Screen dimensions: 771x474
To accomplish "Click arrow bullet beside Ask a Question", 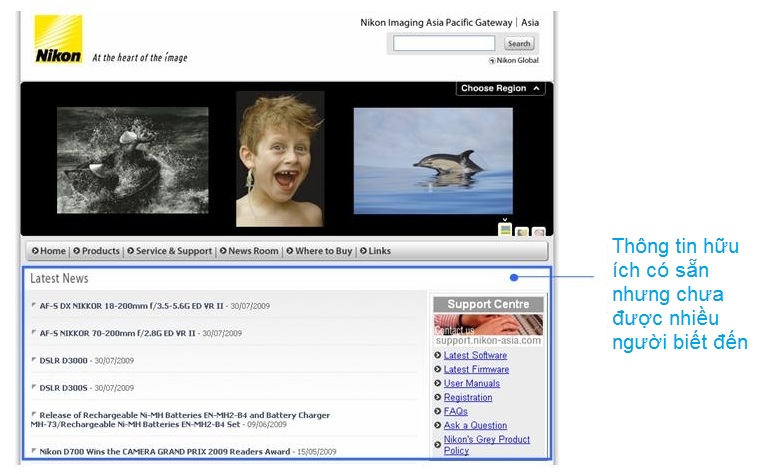I will (438, 425).
